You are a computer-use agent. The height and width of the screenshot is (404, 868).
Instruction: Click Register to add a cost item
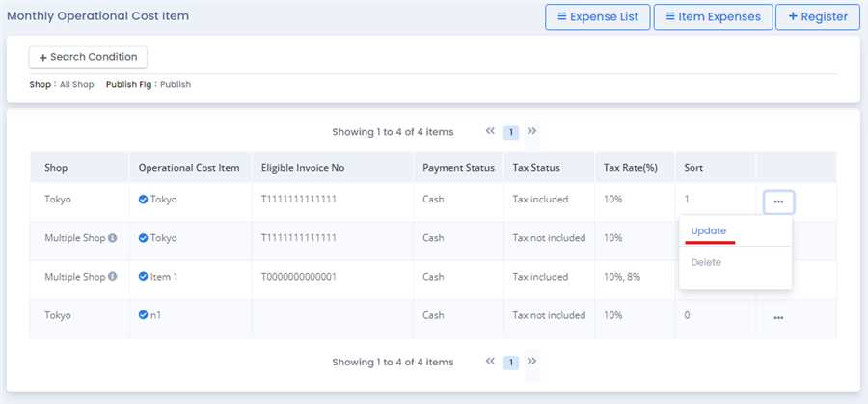pos(817,16)
